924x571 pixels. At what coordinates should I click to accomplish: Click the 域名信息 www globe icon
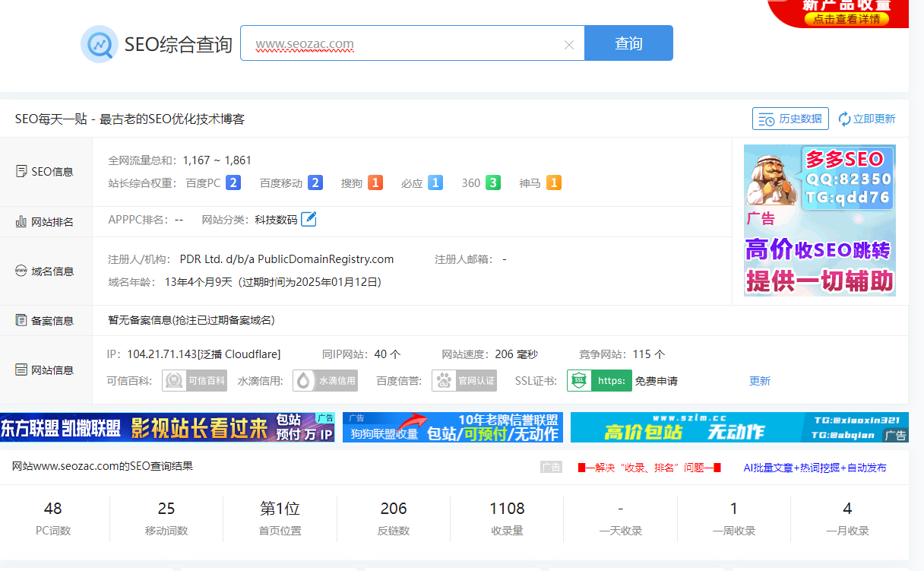(x=21, y=271)
